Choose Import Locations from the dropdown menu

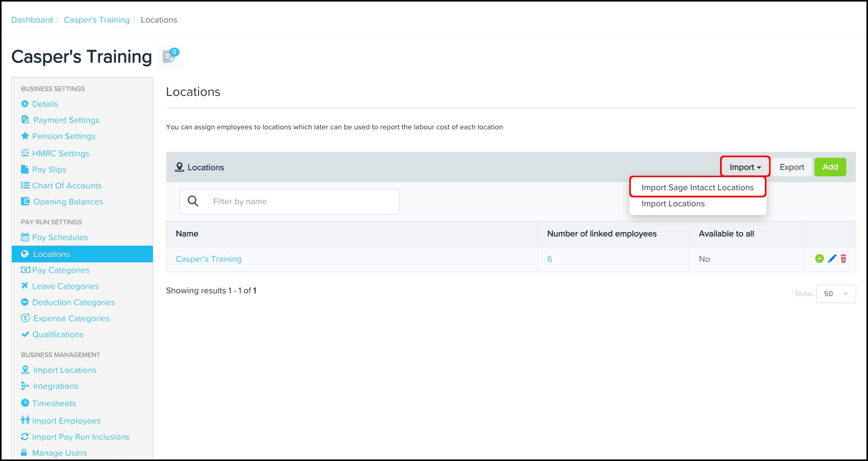coord(673,204)
